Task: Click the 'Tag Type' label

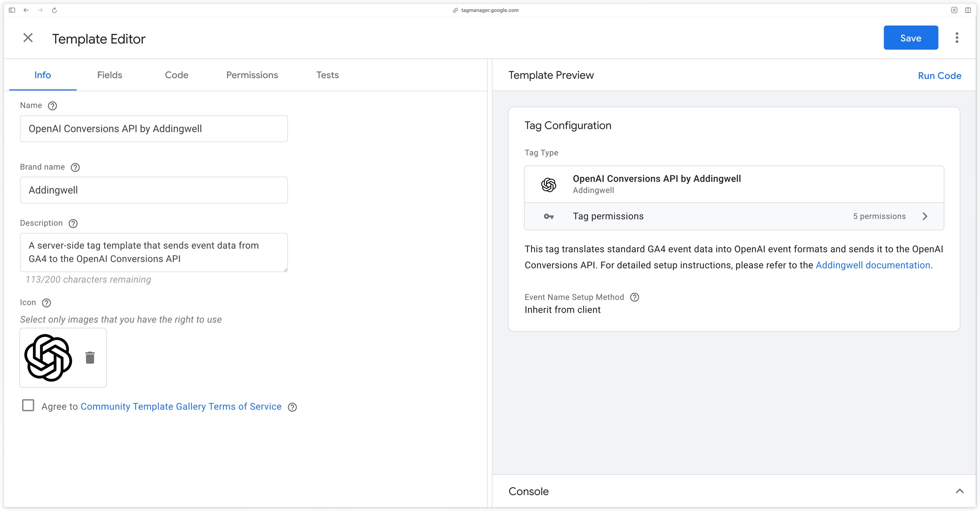Action: point(541,153)
